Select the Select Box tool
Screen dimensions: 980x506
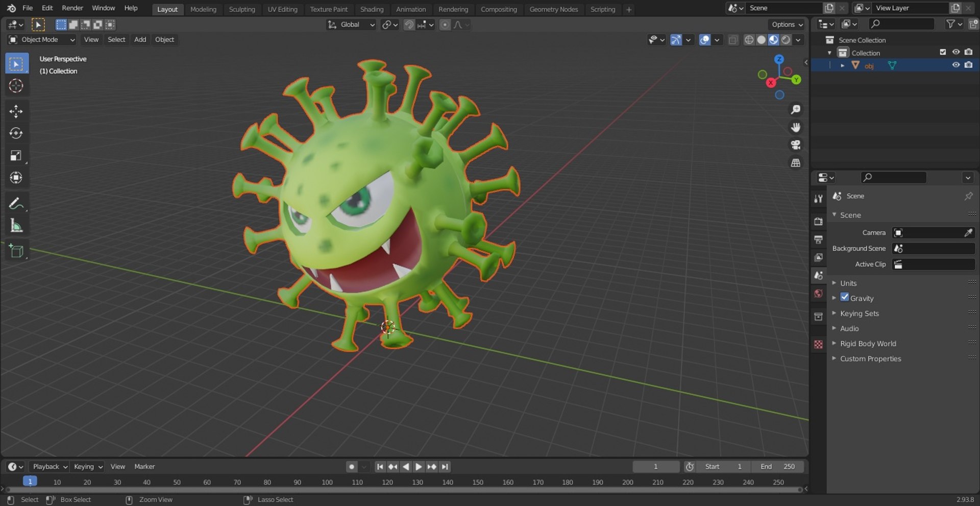point(16,64)
